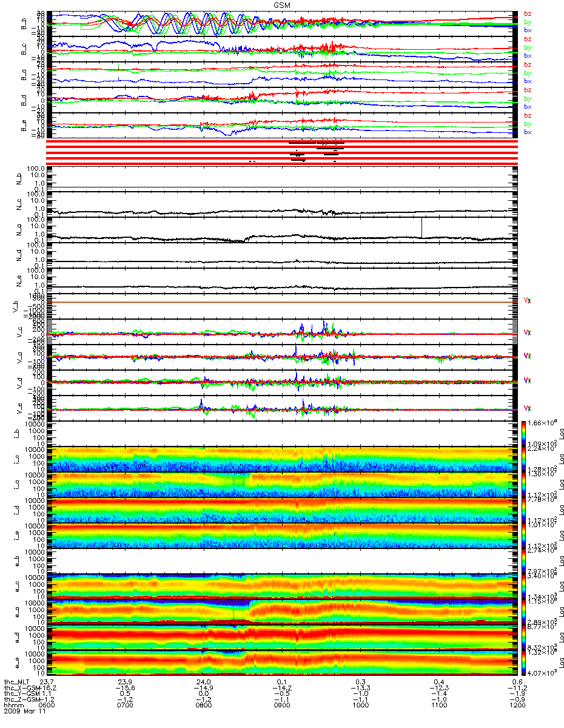The height and width of the screenshot is (728, 564).
Task: Select the X-GSM value -14.2
Action: [283, 689]
